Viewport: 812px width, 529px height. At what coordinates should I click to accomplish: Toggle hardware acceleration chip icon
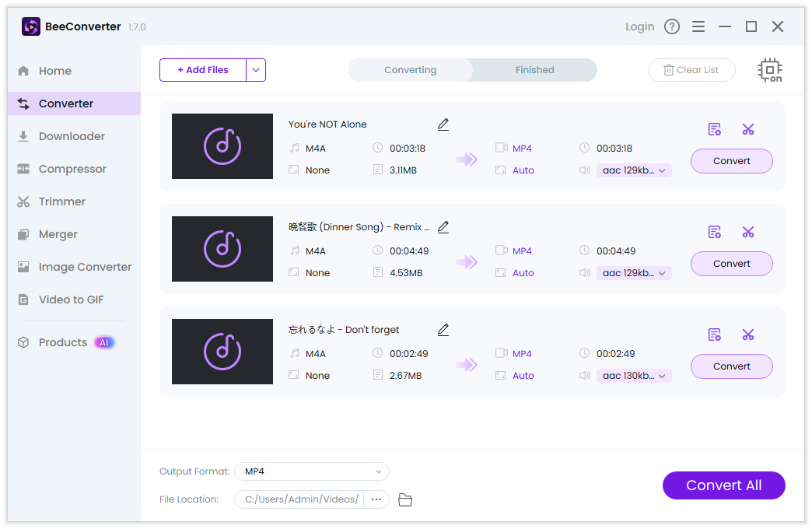tap(769, 70)
